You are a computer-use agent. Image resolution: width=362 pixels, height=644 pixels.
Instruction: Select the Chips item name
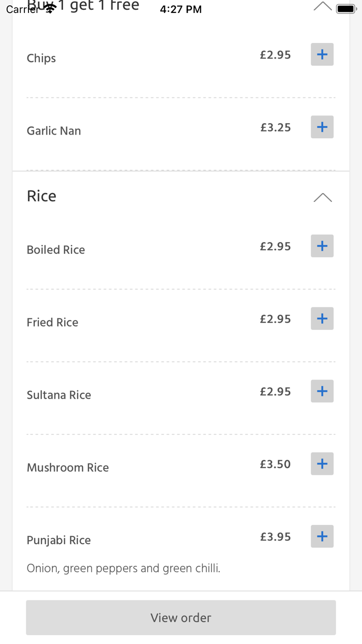(x=41, y=58)
